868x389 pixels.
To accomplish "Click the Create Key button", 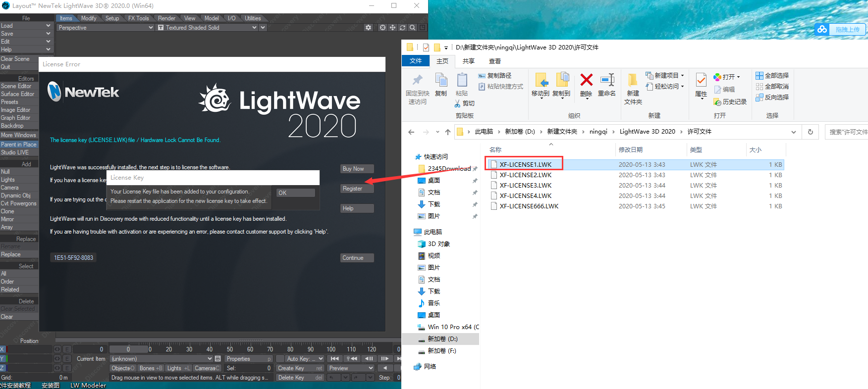I will (x=300, y=368).
